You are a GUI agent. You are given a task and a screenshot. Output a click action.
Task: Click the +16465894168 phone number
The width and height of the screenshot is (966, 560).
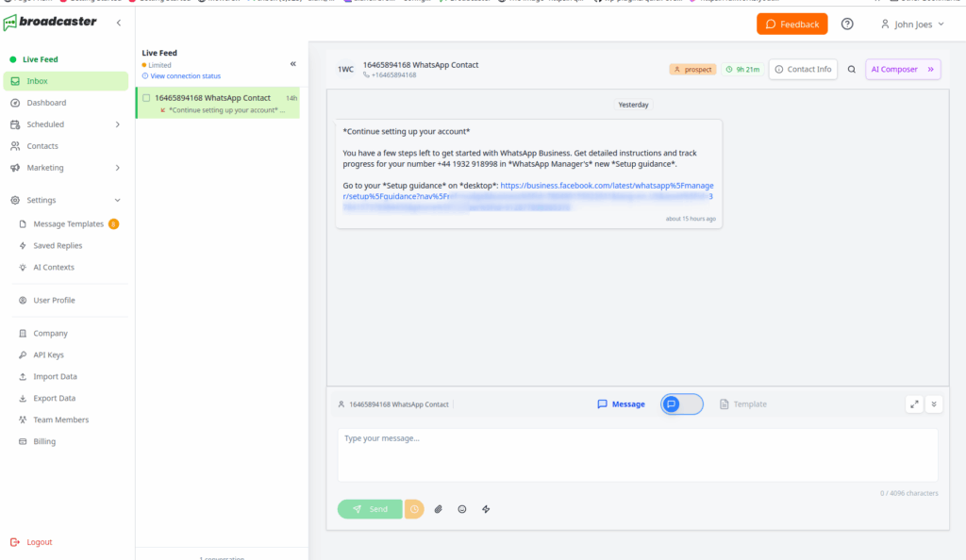coord(393,75)
